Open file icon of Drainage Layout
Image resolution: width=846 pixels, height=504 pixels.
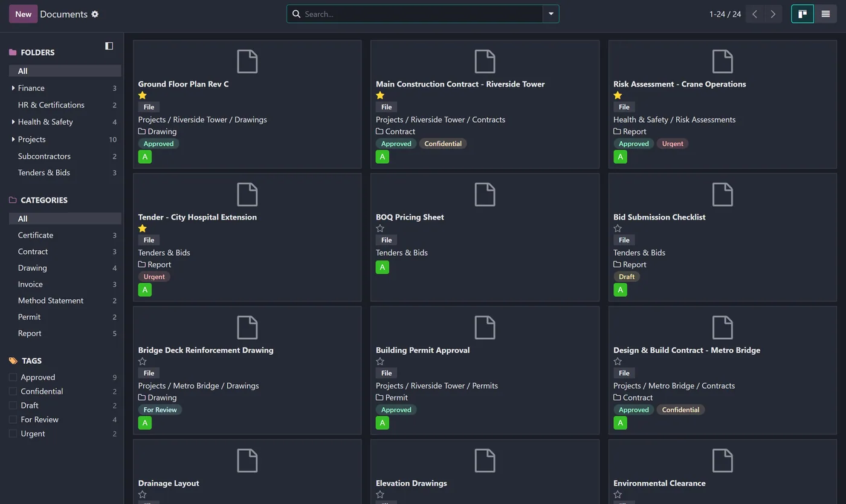click(247, 460)
